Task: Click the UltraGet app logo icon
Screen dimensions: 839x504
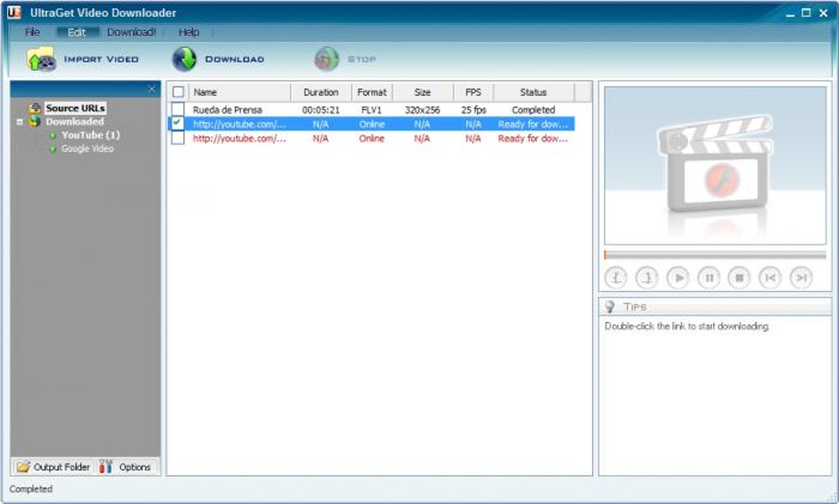Action: click(x=15, y=12)
